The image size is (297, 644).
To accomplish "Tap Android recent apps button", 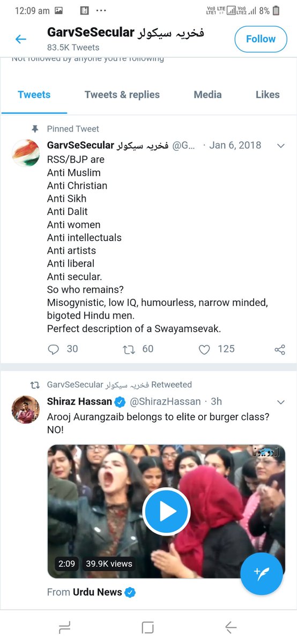I will [x=64, y=627].
